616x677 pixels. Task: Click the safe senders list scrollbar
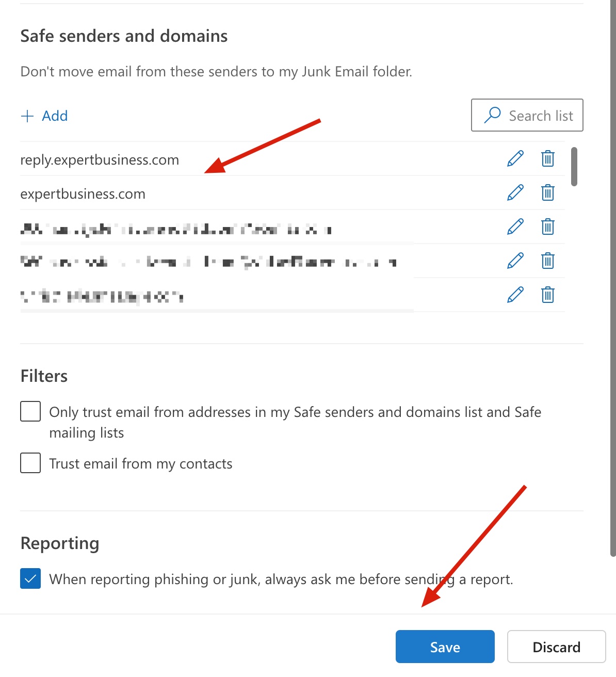coord(574,167)
